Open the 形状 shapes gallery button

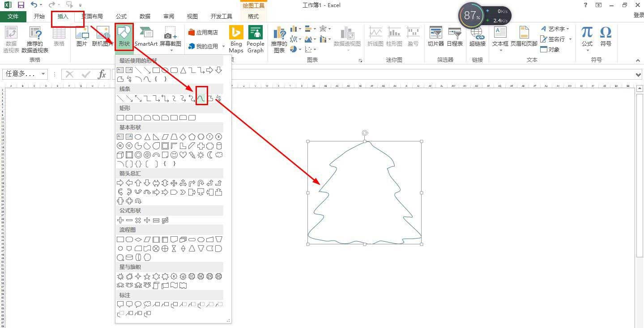[124, 37]
